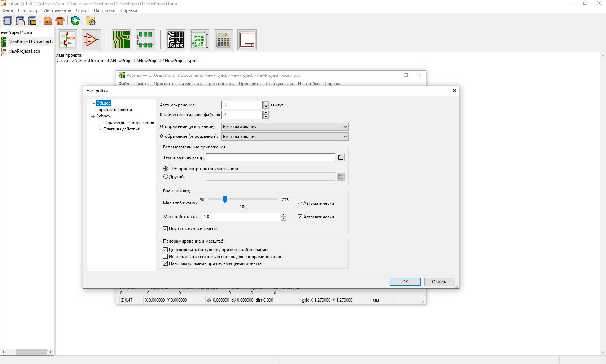
Task: Click the Archive project ZIP icon
Action: click(48, 21)
